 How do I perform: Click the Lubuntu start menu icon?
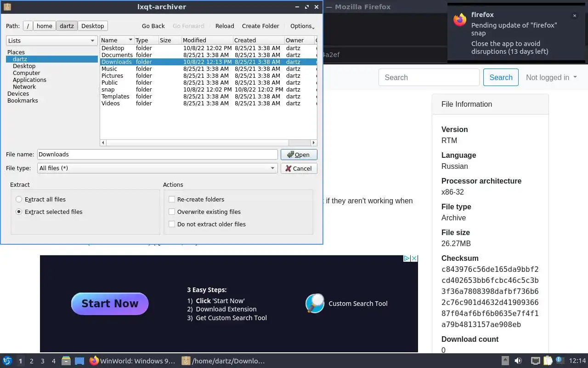7,361
